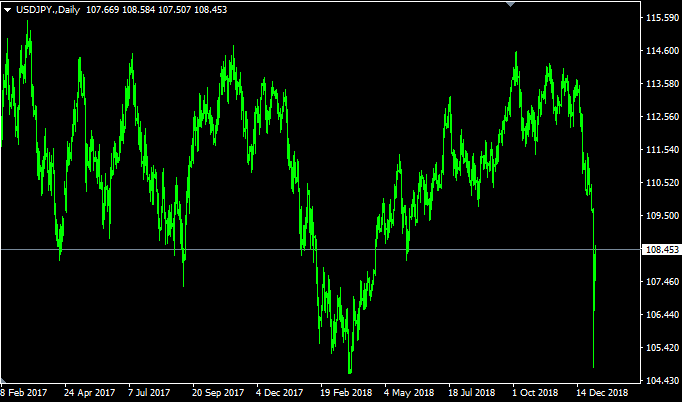The width and height of the screenshot is (682, 402).
Task: Click the 108.584 high price value
Action: coord(138,10)
